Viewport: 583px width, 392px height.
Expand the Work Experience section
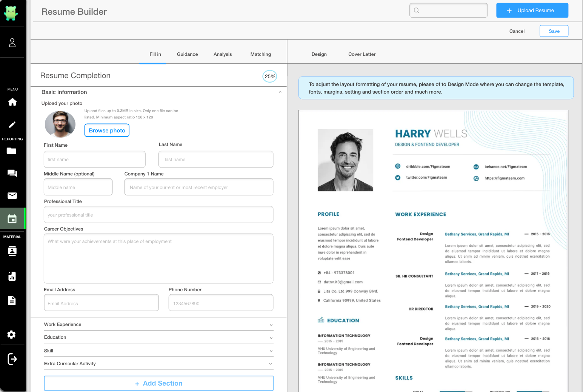(x=271, y=325)
